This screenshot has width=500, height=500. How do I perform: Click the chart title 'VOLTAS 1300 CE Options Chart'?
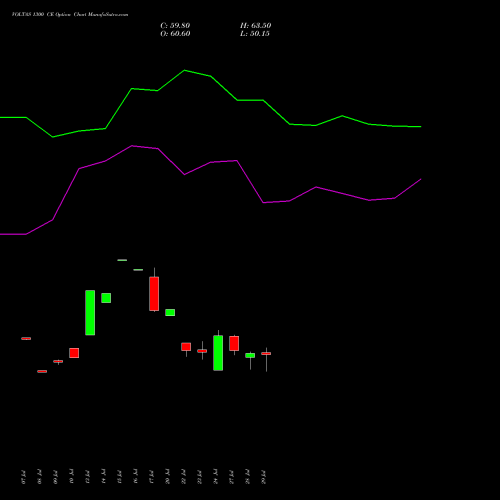pyautogui.click(x=70, y=15)
